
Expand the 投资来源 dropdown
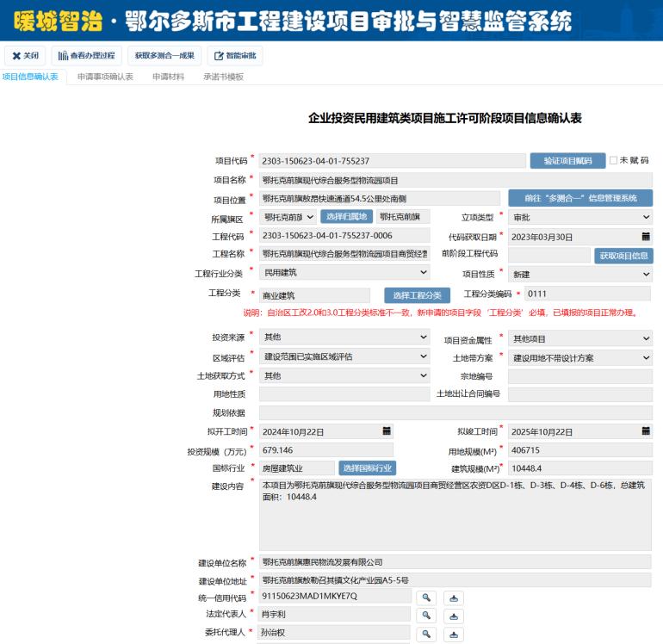click(344, 337)
